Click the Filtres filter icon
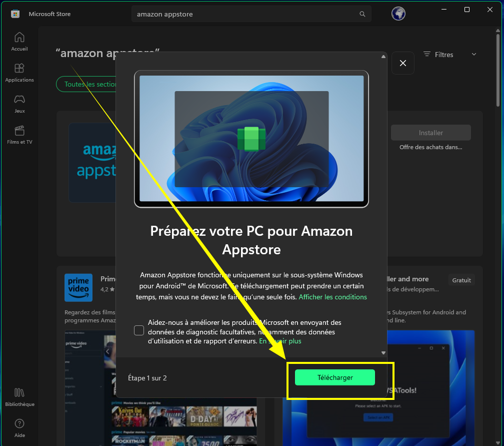Viewport: 504px width, 446px height. (427, 54)
